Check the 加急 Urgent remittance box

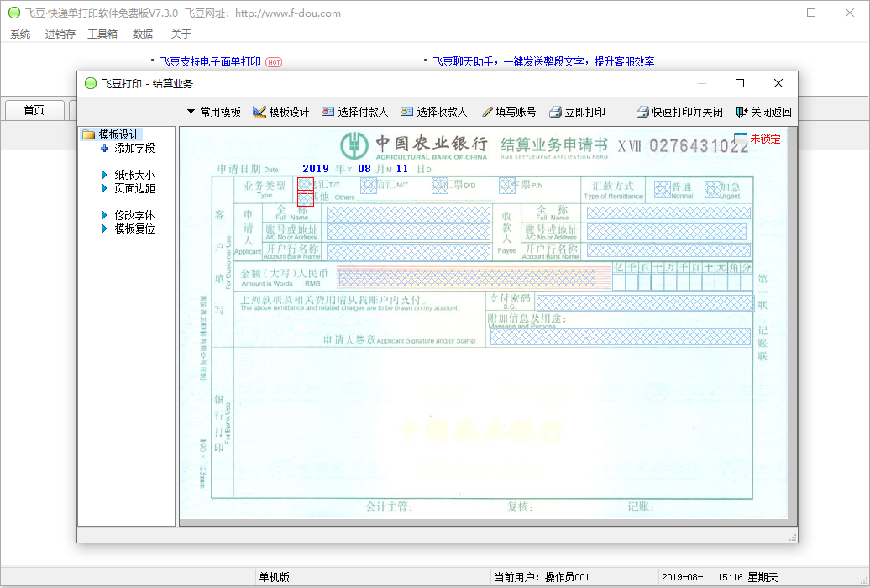713,190
